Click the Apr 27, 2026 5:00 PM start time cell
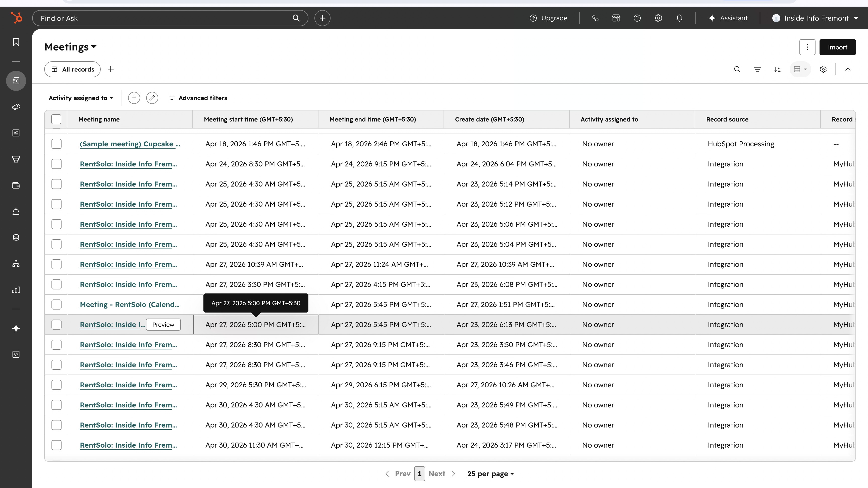Screen dimensions: 868x488 [256, 325]
